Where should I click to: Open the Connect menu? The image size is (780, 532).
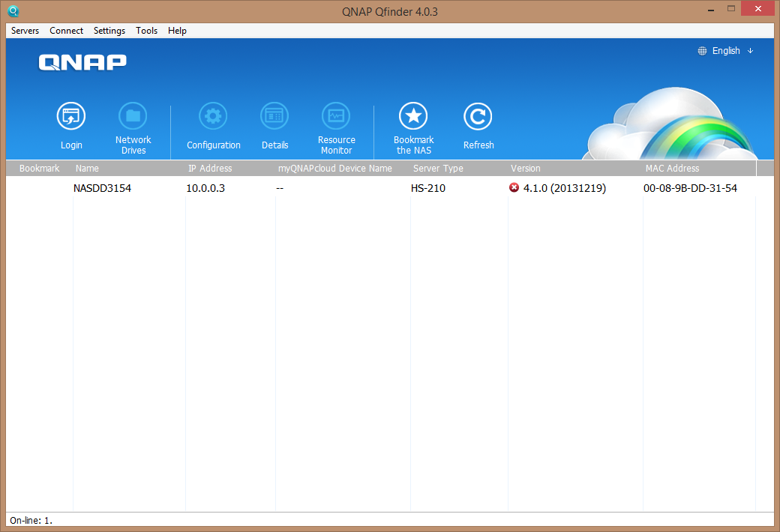[66, 30]
